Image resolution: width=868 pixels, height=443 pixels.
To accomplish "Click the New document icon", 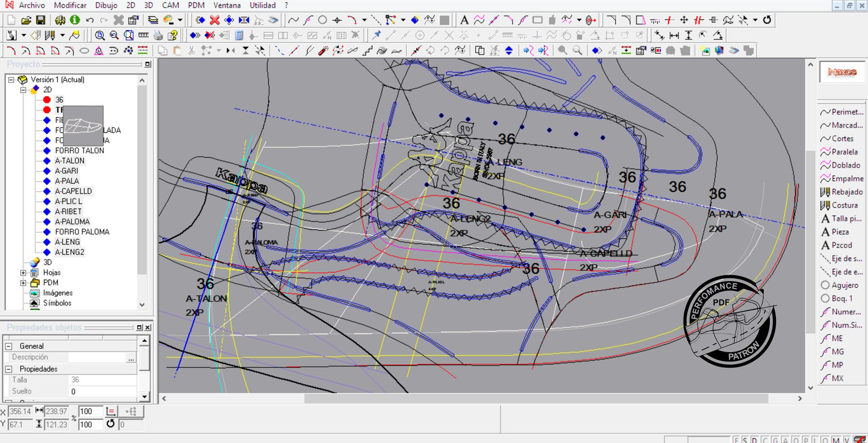I will [12, 20].
